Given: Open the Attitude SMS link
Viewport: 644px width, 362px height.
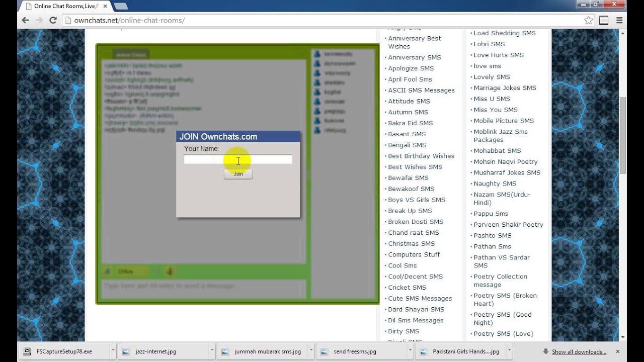Looking at the screenshot, I should tap(408, 101).
